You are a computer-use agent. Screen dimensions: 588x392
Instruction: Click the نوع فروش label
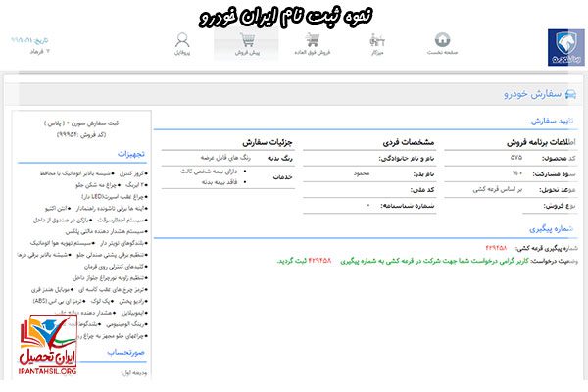point(560,206)
